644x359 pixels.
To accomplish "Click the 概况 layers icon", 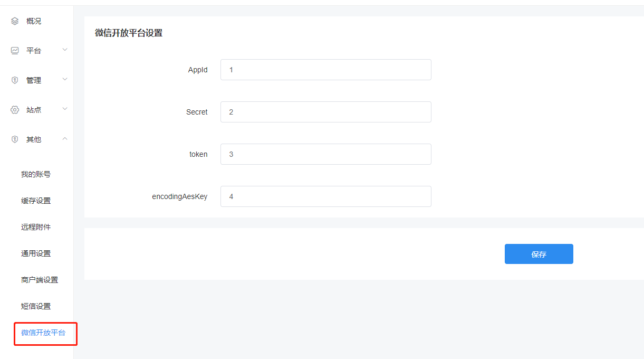I will point(15,21).
